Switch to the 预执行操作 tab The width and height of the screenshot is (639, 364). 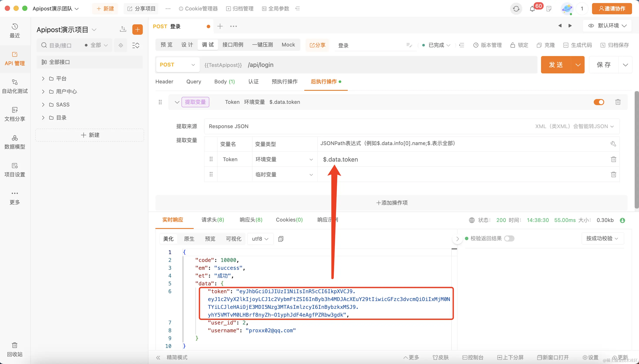pyautogui.click(x=285, y=81)
